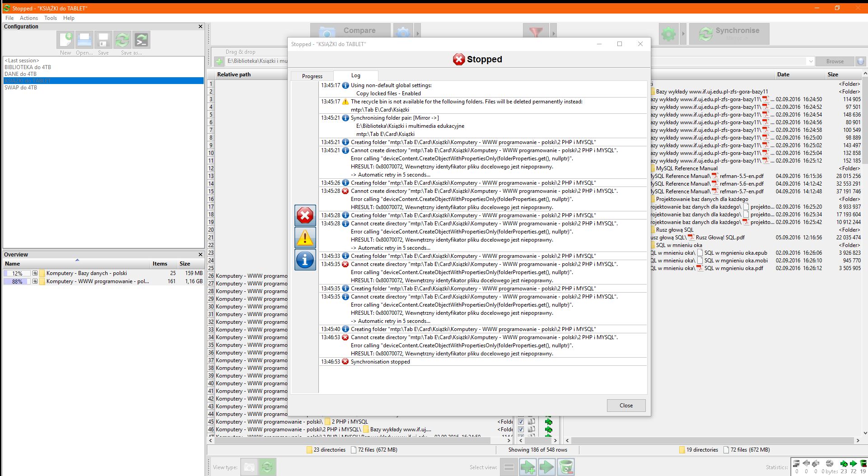Add a folder pair with green plus
This screenshot has height=476, width=868.
(219, 61)
